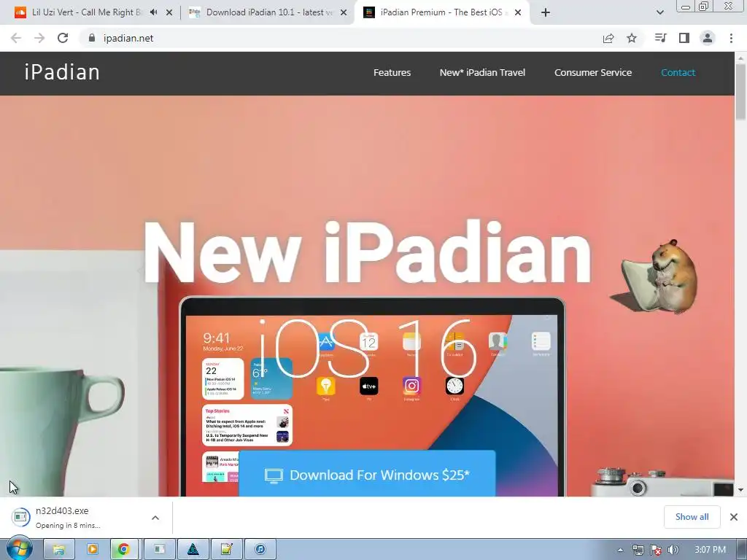Screen dimensions: 747x560
Task: Go to Consumer Service
Action: coord(592,72)
